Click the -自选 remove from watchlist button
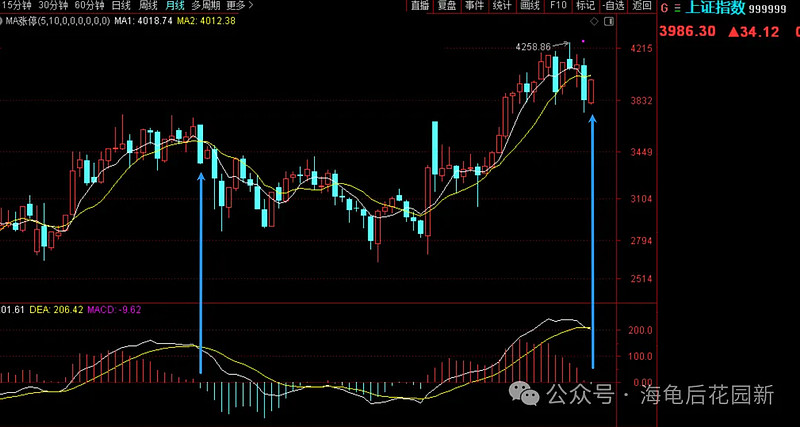Image resolution: width=800 pixels, height=427 pixels. [613, 6]
